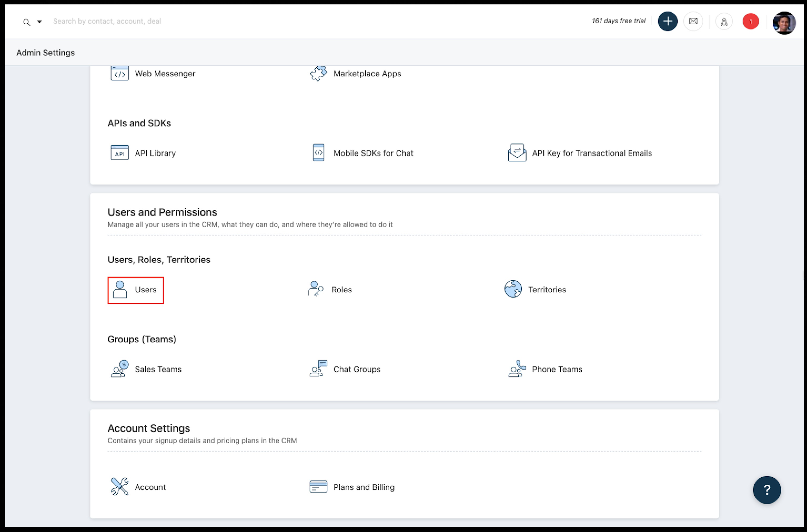The width and height of the screenshot is (807, 532).
Task: Click the Phone Teams icon
Action: [517, 369]
